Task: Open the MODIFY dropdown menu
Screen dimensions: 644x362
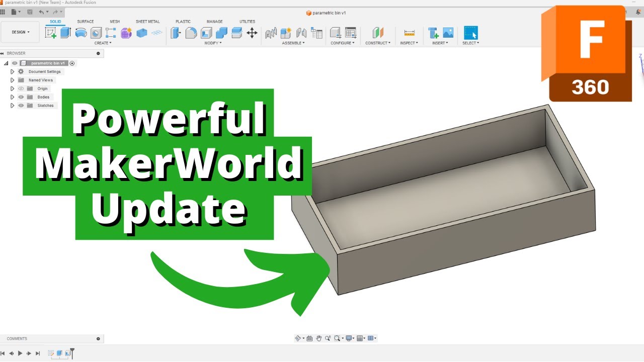Action: [213, 43]
